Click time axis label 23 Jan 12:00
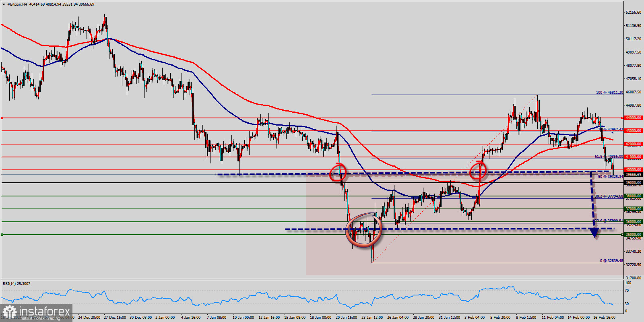Screen dimensions: 644x322 (x=372, y=318)
